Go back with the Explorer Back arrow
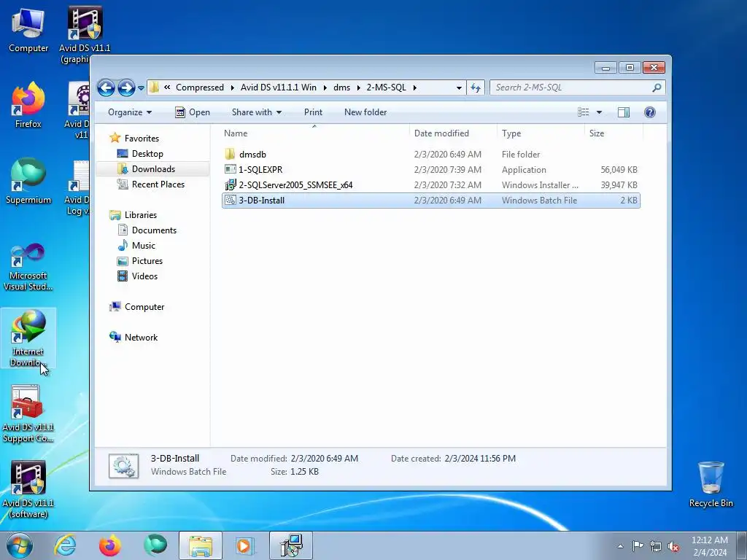This screenshot has height=560, width=747. coord(106,87)
